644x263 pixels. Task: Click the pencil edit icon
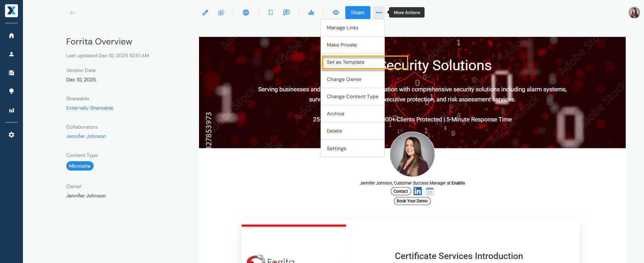tap(205, 13)
